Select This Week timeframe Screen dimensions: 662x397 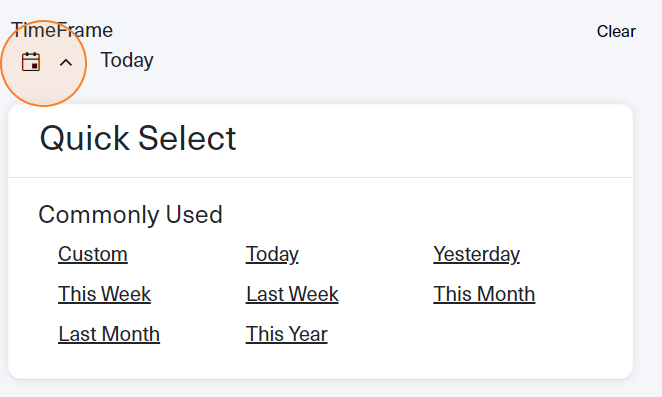104,294
